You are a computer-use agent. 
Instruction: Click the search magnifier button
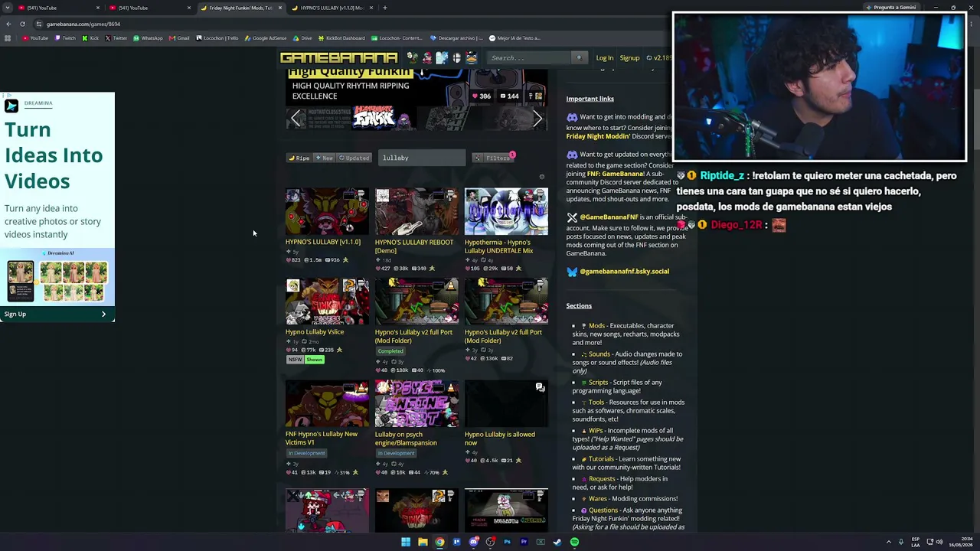579,58
